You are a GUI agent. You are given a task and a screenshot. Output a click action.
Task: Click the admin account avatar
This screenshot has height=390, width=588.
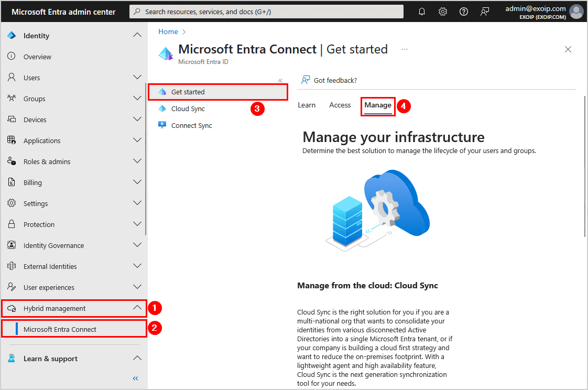coord(576,12)
